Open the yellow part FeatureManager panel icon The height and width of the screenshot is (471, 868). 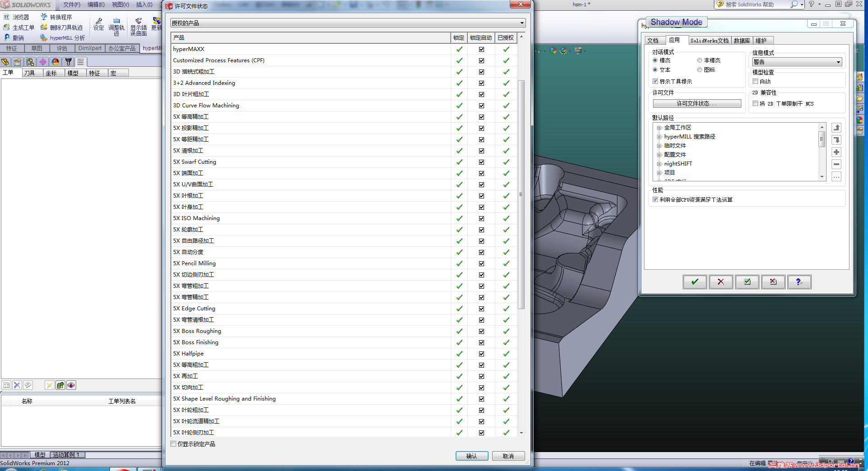click(5, 62)
